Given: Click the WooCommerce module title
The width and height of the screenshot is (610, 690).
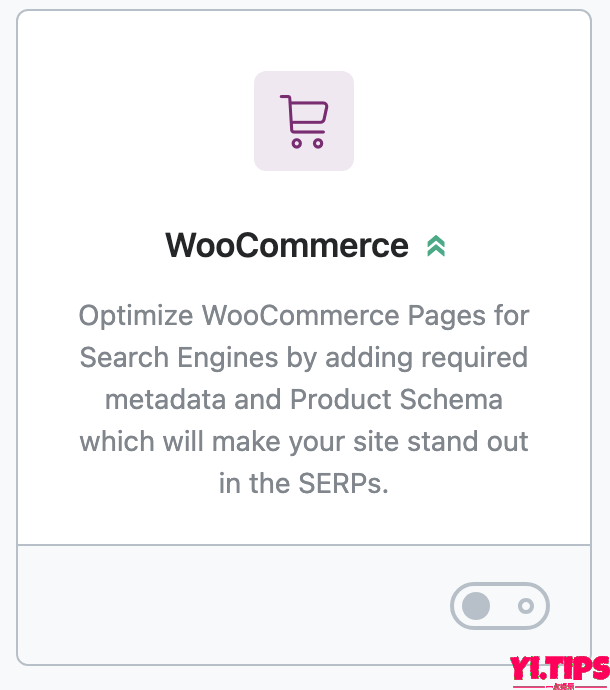Looking at the screenshot, I should tap(287, 245).
